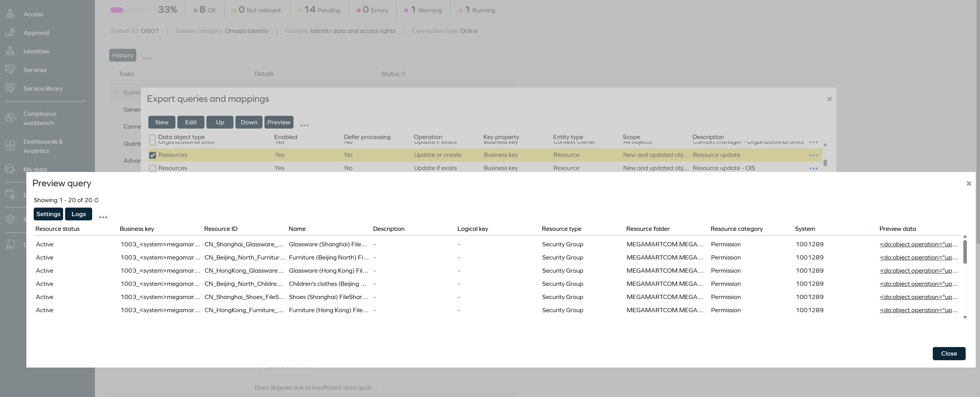Screen dimensions: 980x397
Task: Click the History button
Action: 123,55
